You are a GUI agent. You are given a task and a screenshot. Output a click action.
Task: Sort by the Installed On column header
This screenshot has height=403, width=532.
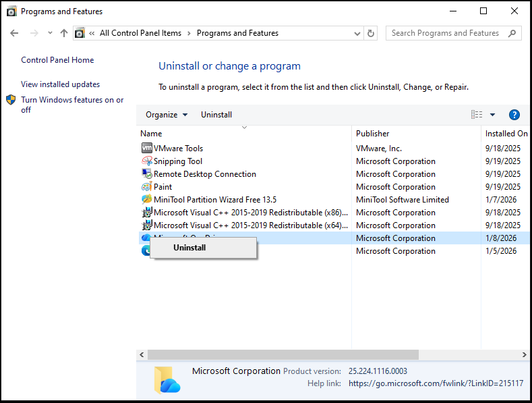click(506, 134)
